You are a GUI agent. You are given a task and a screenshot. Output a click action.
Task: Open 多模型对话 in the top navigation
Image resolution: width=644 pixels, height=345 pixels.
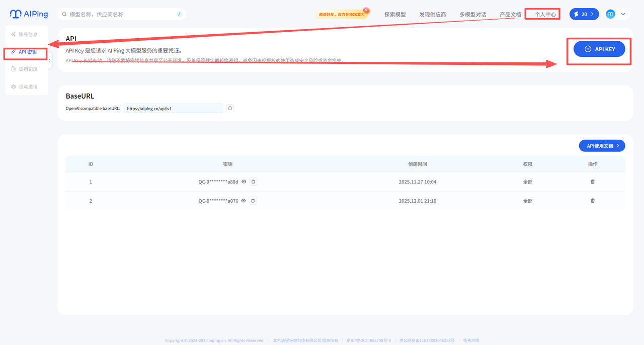(473, 15)
